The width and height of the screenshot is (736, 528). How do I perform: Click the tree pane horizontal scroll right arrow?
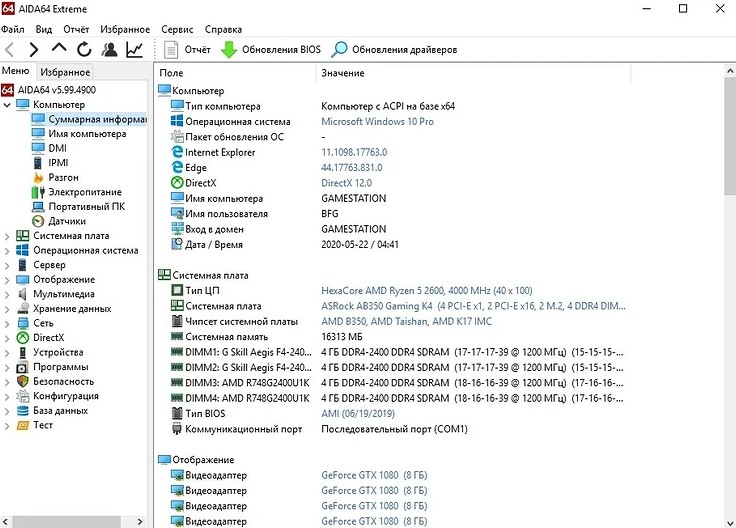[140, 521]
